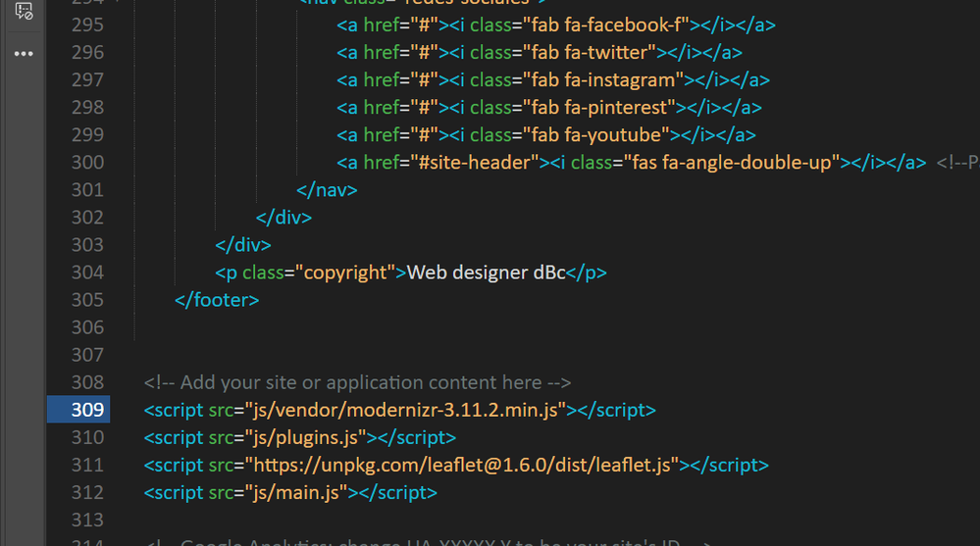Click the "#site-header" href value
The height and width of the screenshot is (546, 980).
click(x=475, y=163)
